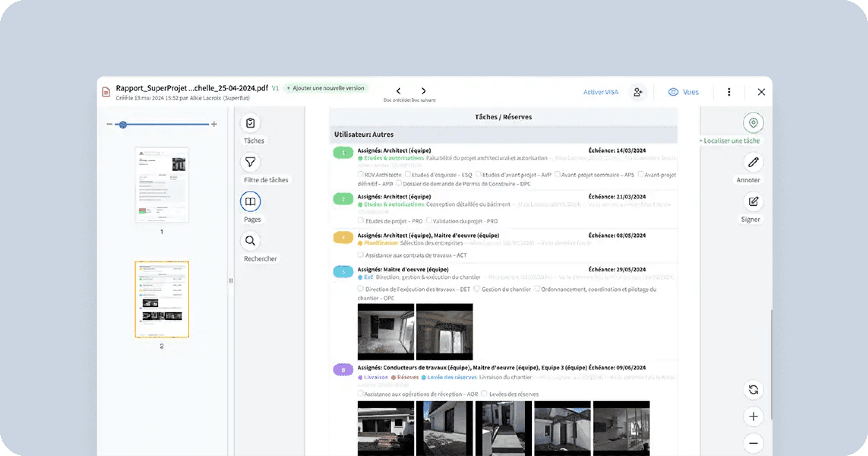Select page 1 thumbnail

(x=162, y=185)
